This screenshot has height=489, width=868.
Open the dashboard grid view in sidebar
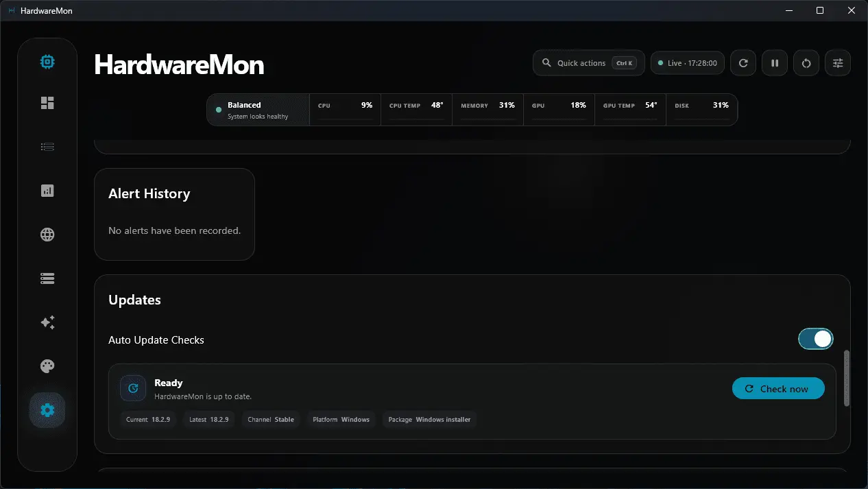tap(47, 103)
